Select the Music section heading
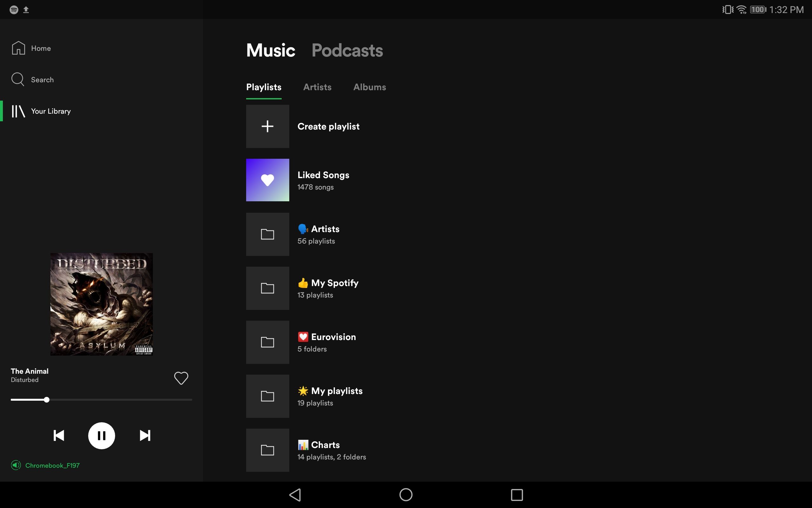812x508 pixels. tap(271, 50)
